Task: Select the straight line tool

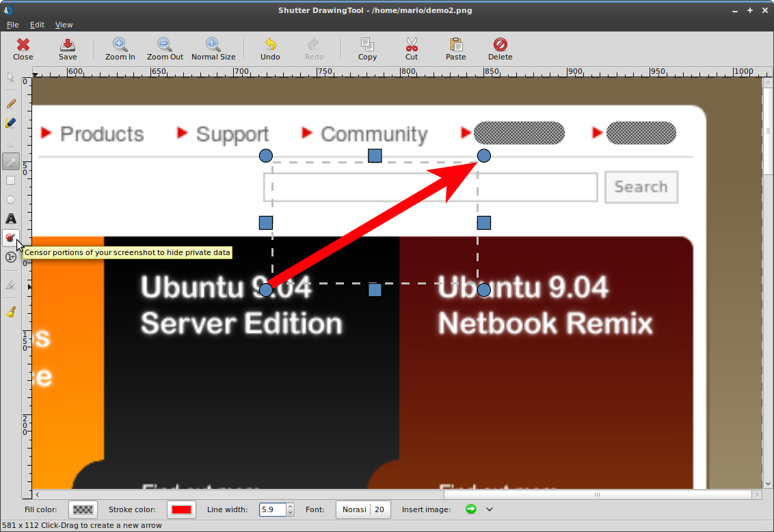Action: 11,142
